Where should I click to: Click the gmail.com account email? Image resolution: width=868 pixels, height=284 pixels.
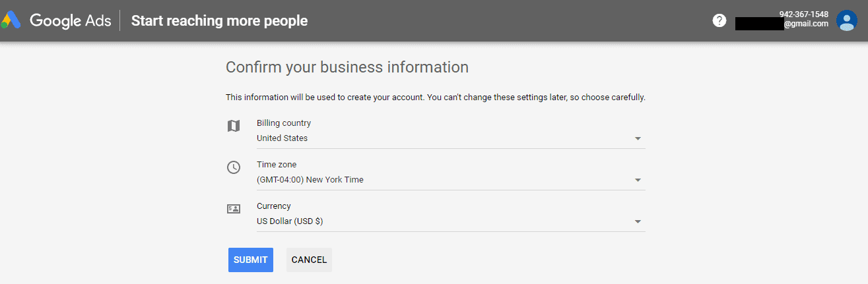click(x=805, y=24)
